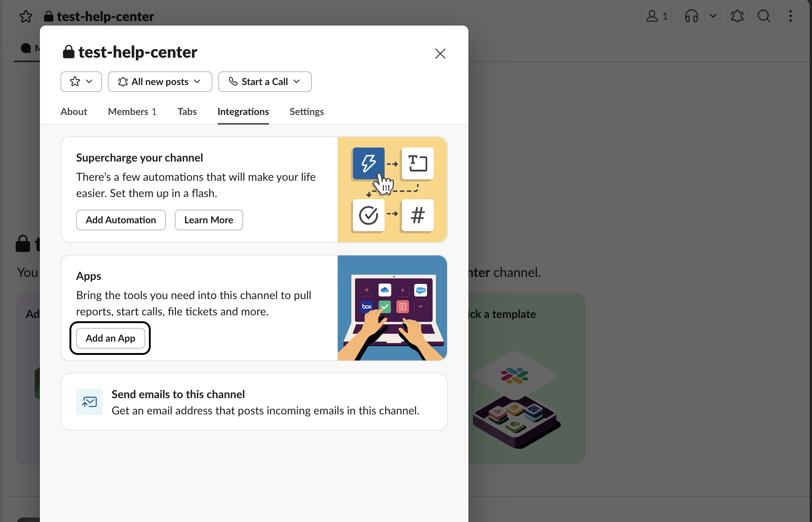Image resolution: width=812 pixels, height=522 pixels.
Task: Click the star icon in the channel header
Action: [26, 16]
